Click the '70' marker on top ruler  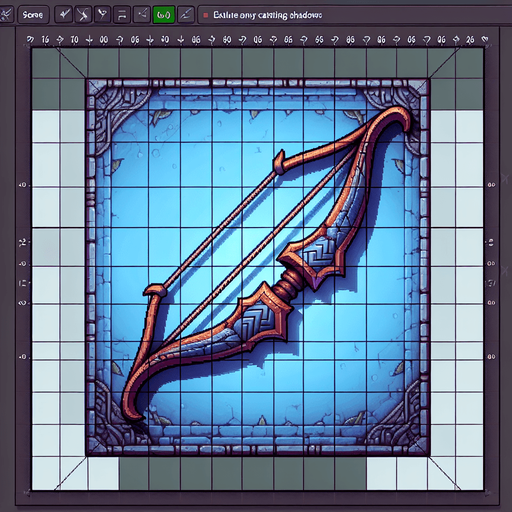[74, 40]
